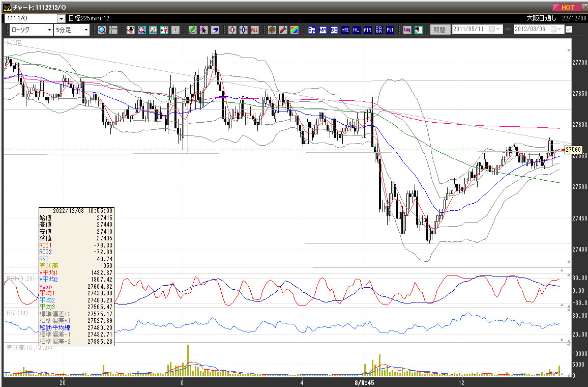Click the 始値 open value row in data box
This screenshot has height=387, width=588.
[x=76, y=218]
